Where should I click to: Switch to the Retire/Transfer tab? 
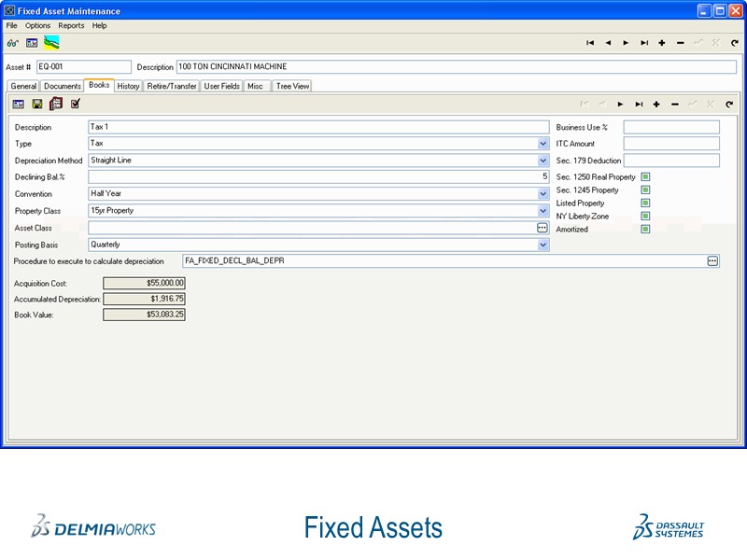tap(170, 85)
